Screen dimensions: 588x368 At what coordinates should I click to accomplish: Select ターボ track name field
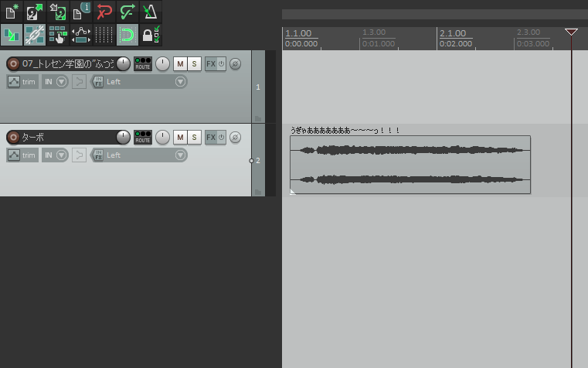pyautogui.click(x=67, y=138)
